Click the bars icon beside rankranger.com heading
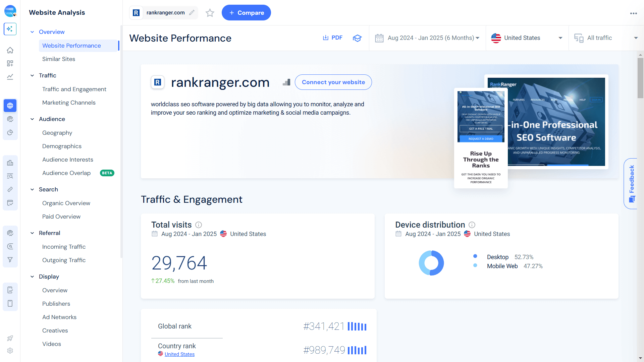This screenshot has width=644, height=362. point(286,82)
